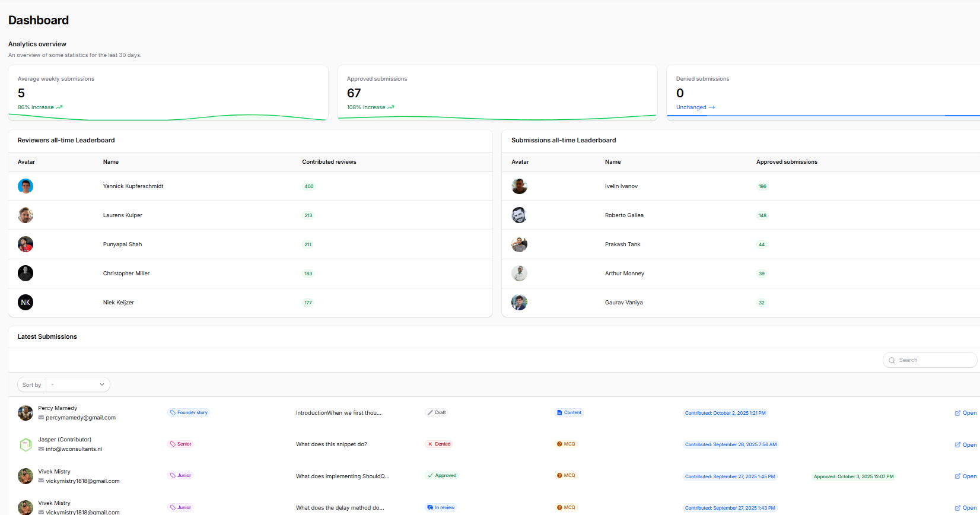Focus the Search input field
The image size is (980, 515).
(x=930, y=360)
